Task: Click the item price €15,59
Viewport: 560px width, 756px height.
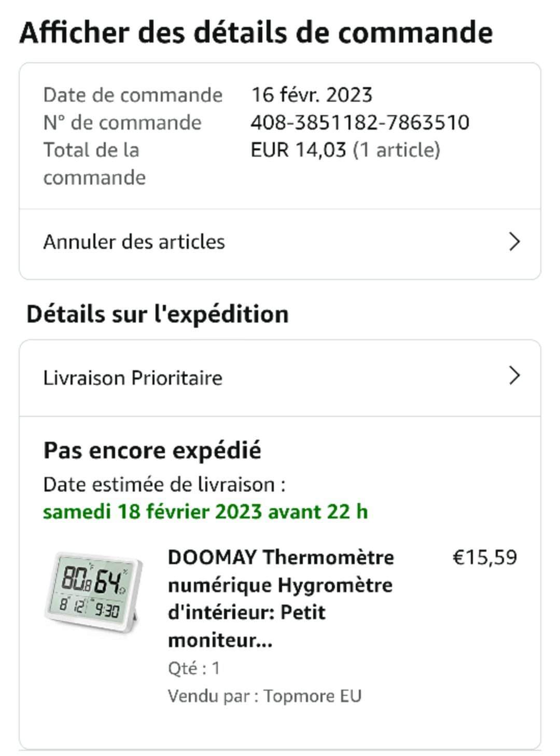Action: [485, 557]
